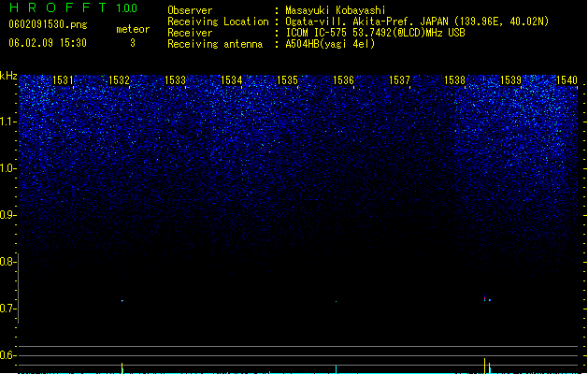Select the 1534 time marker
The image size is (588, 374).
tap(232, 79)
